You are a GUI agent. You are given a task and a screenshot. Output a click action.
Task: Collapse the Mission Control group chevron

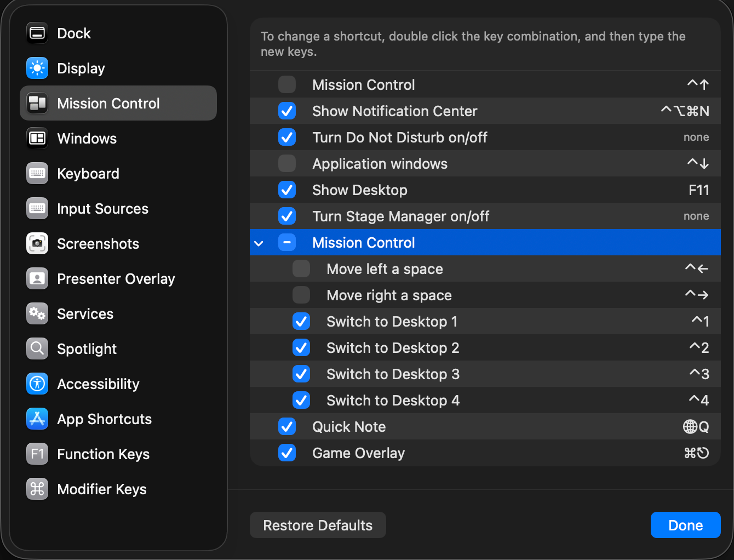click(259, 243)
